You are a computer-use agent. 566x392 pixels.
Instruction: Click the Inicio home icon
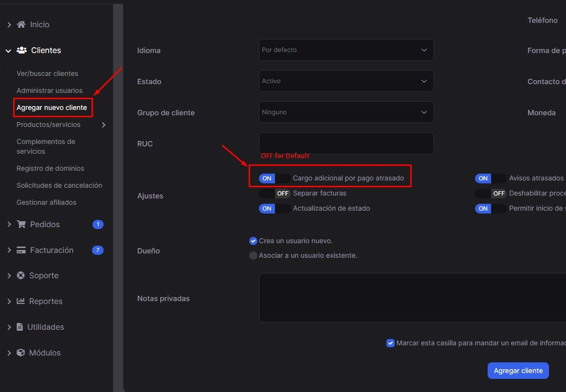21,24
